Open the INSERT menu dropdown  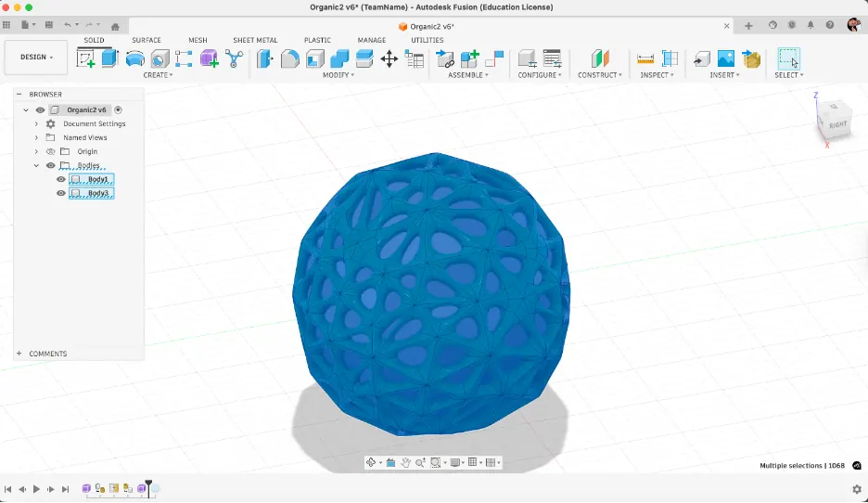click(724, 75)
